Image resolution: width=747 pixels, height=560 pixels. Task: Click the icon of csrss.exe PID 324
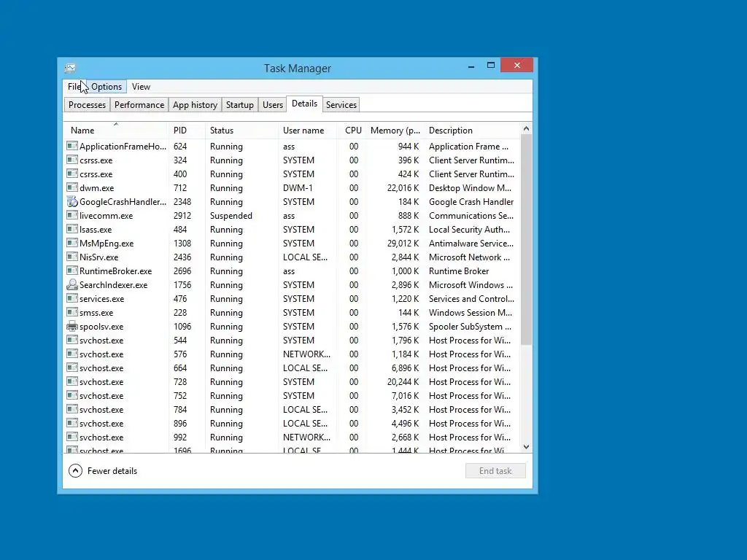point(72,160)
